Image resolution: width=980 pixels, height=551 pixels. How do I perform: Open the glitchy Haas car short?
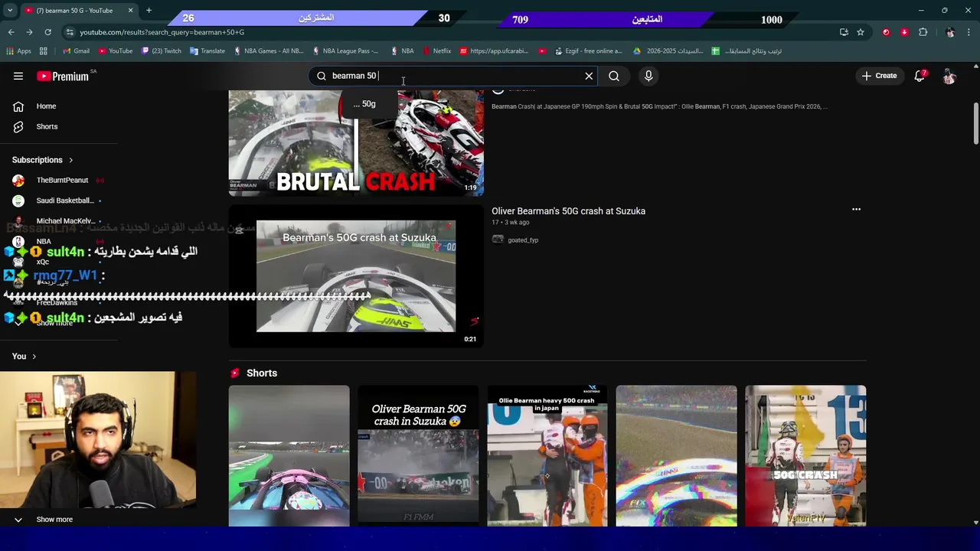(677, 455)
